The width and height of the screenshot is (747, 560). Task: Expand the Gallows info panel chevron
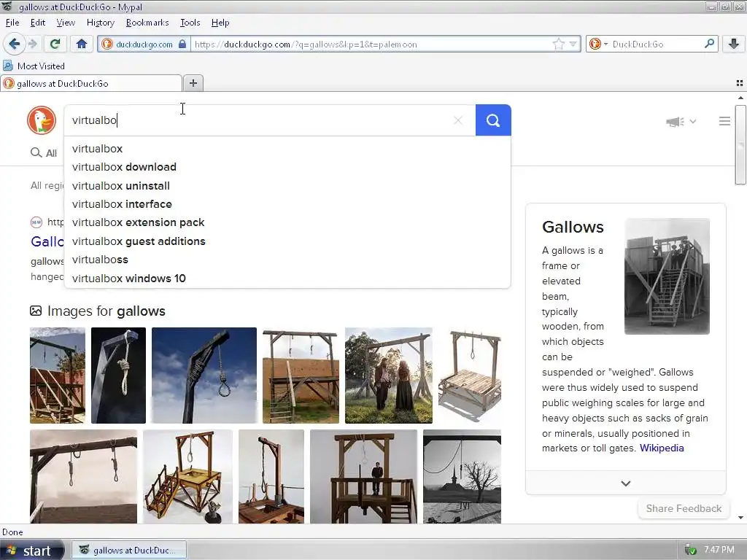625,483
